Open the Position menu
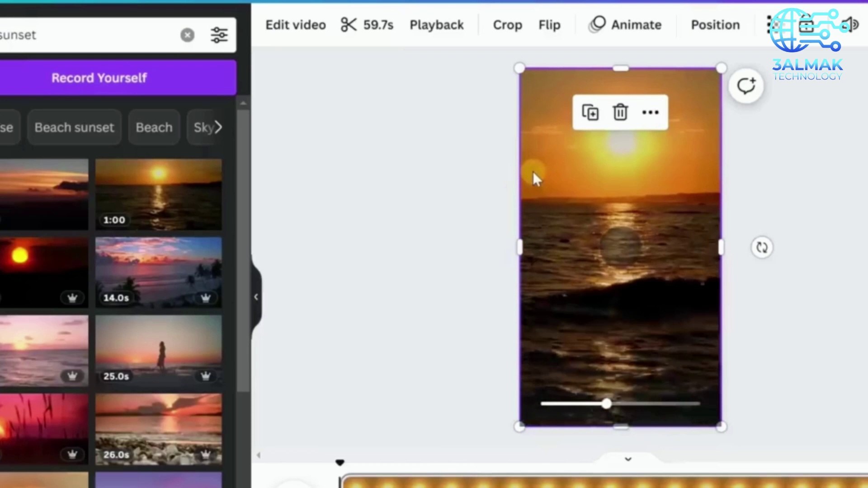Screen dimensions: 868x488 pyautogui.click(x=715, y=25)
